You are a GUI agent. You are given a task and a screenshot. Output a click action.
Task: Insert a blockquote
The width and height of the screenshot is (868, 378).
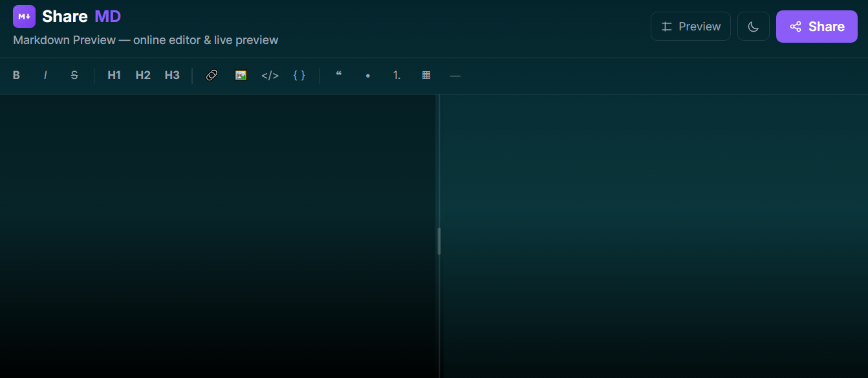339,75
